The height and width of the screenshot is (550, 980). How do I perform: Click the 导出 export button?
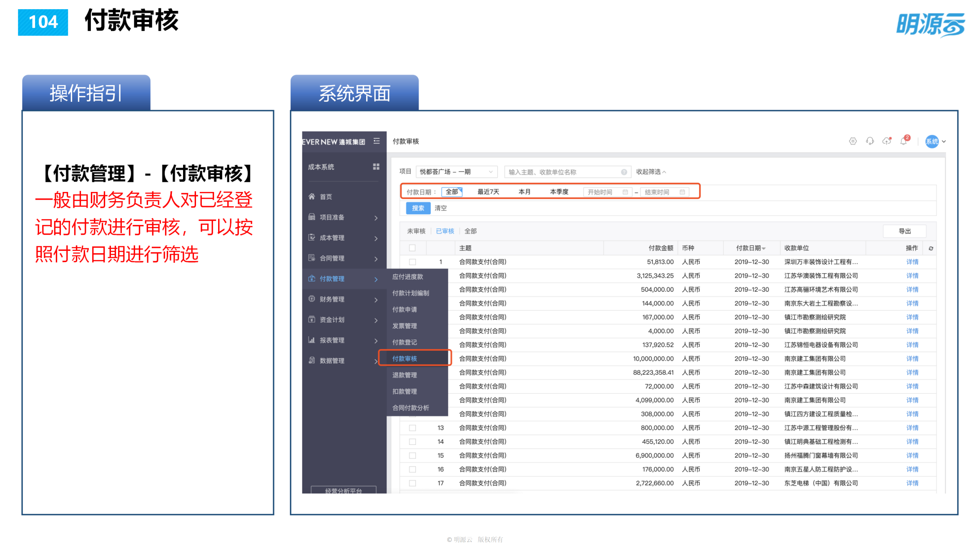click(905, 231)
